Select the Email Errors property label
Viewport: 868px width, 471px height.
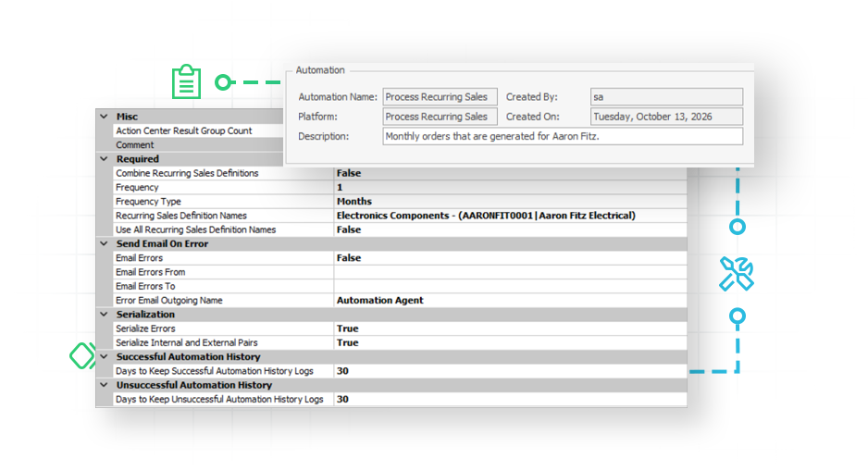coord(139,258)
